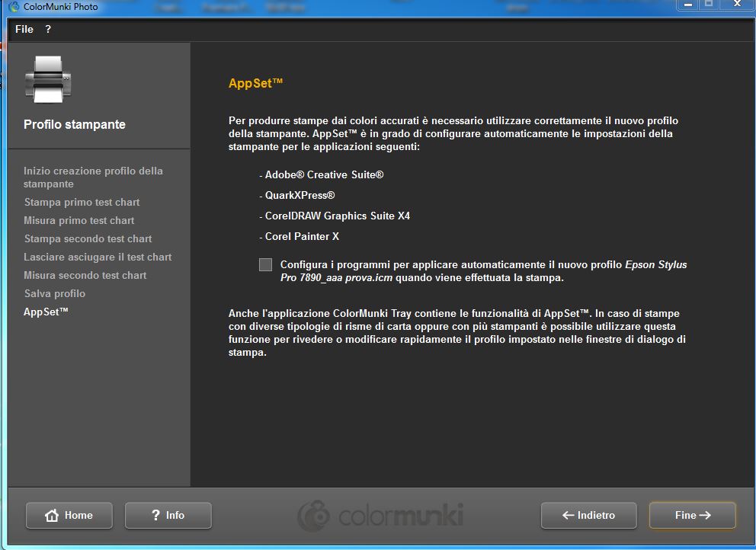The image size is (756, 550).
Task: Select the Stampa primo test chart step
Action: click(x=82, y=203)
